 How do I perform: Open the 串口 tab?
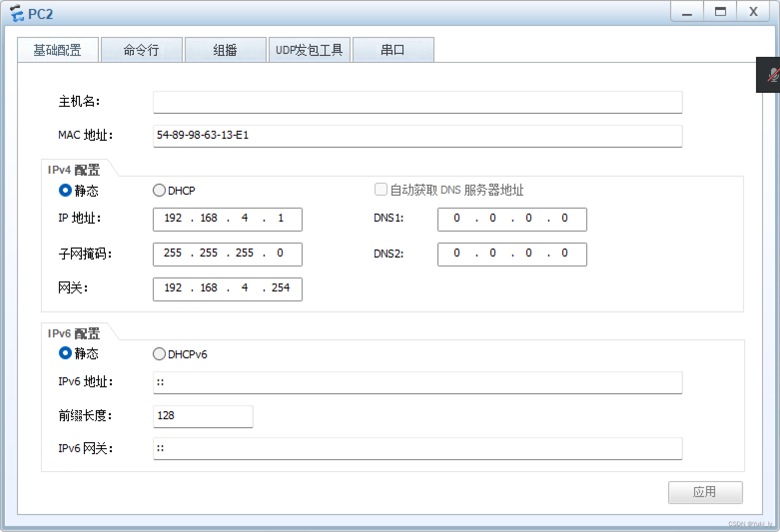(x=393, y=49)
